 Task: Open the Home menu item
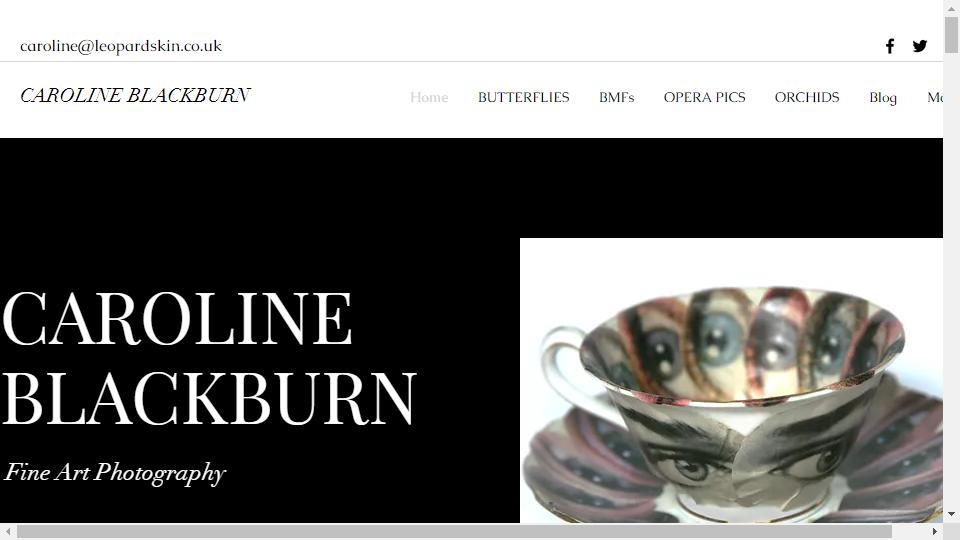(429, 97)
